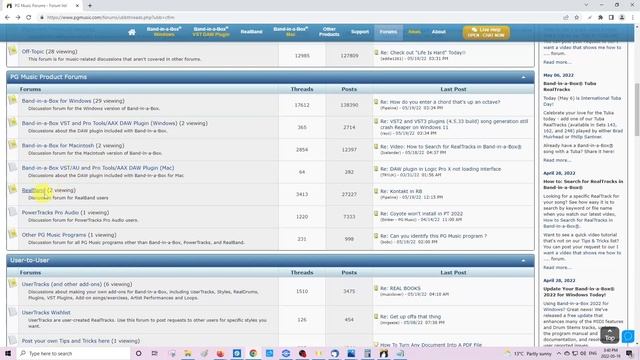Click the Live Help chat now button
The image size is (640, 360).
point(486,32)
